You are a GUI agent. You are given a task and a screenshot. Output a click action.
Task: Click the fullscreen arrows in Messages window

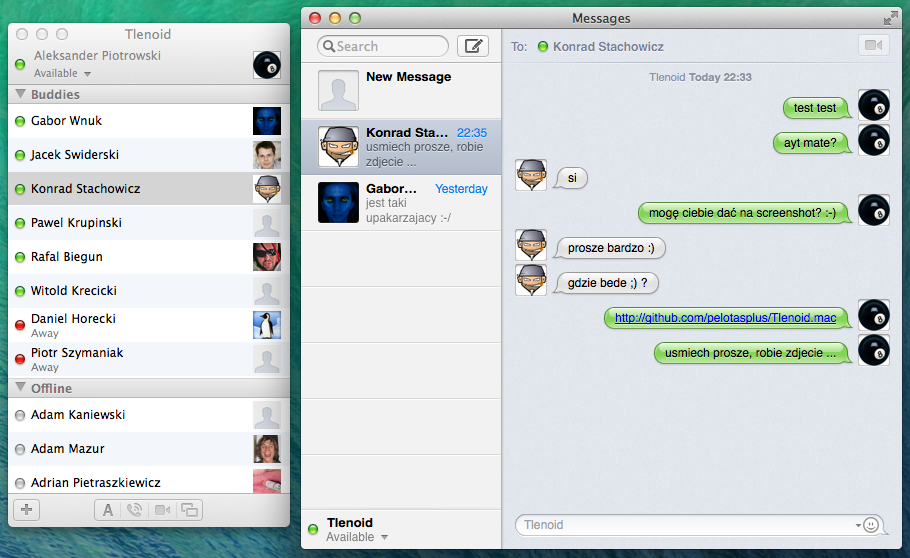click(890, 19)
